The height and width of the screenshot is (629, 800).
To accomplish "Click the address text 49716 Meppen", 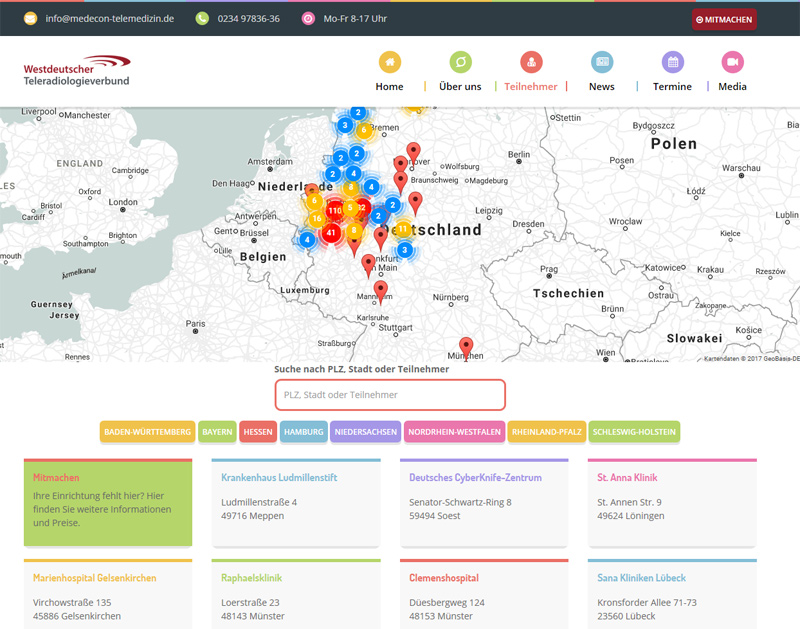I will [253, 516].
